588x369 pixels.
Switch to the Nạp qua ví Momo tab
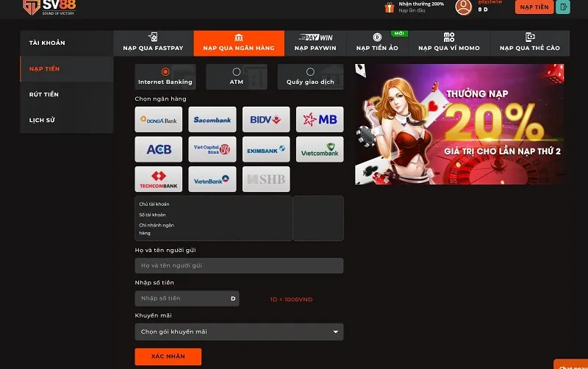coord(448,43)
